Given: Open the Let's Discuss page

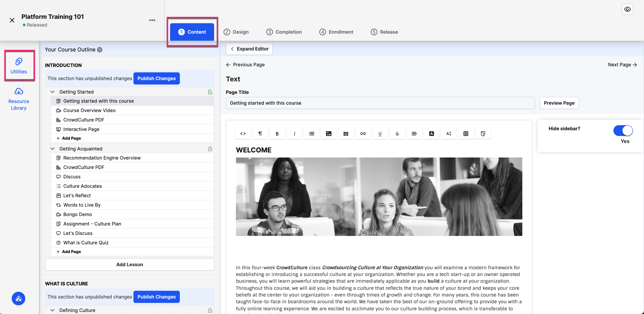Looking at the screenshot, I should [132, 233].
